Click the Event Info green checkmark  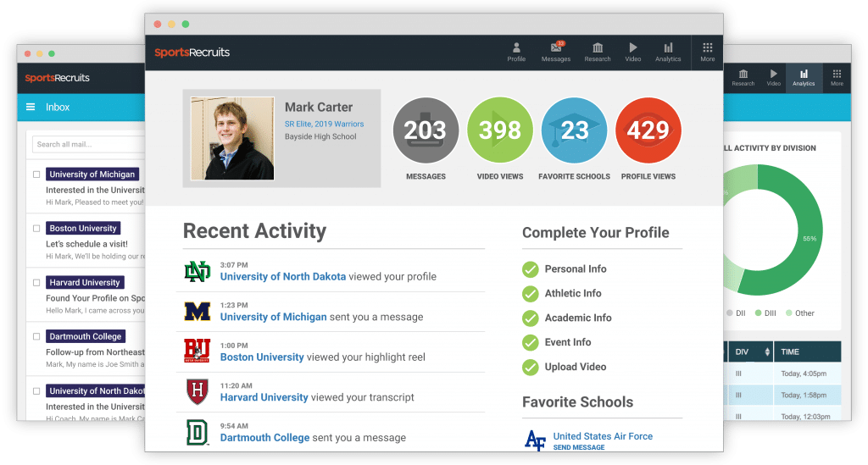click(531, 343)
